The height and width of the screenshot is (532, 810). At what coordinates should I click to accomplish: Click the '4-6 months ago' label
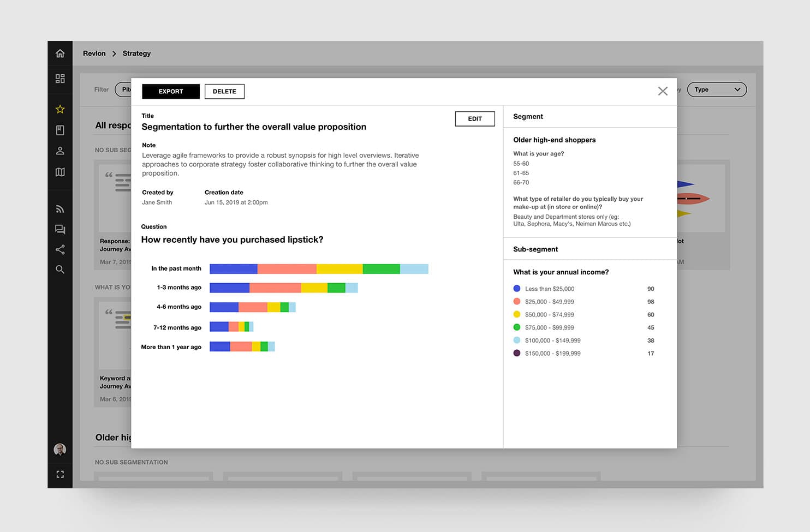pos(179,307)
